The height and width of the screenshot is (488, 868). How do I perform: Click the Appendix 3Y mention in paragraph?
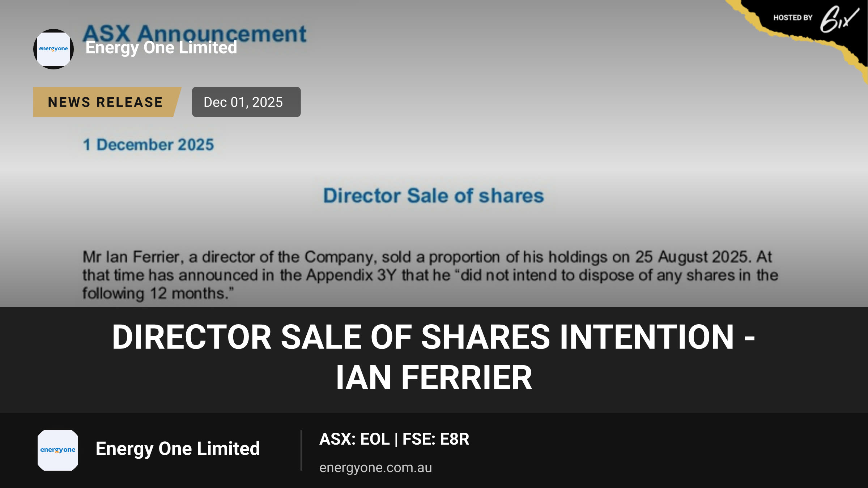pyautogui.click(x=351, y=275)
